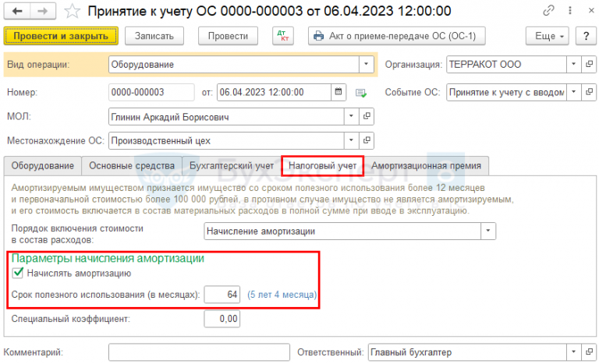Click Параметры начисления амортизации heading
Image resolution: width=599 pixels, height=364 pixels.
[108, 258]
